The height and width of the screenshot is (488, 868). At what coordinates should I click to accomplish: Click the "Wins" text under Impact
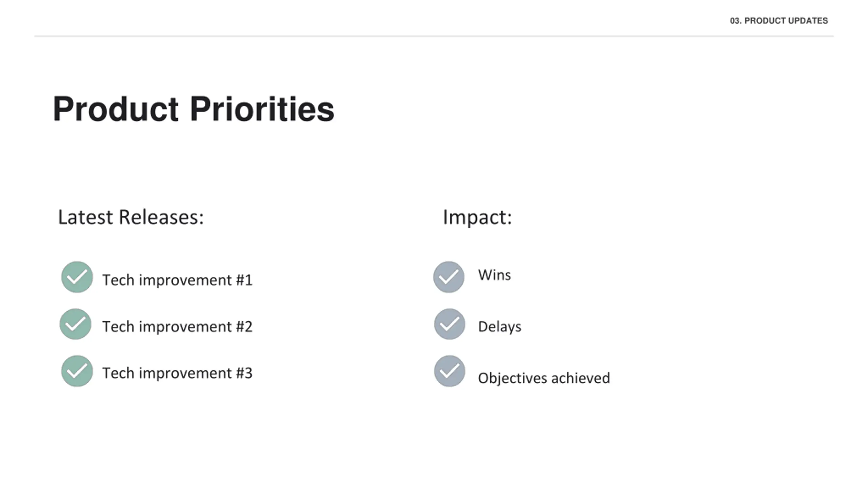click(494, 275)
